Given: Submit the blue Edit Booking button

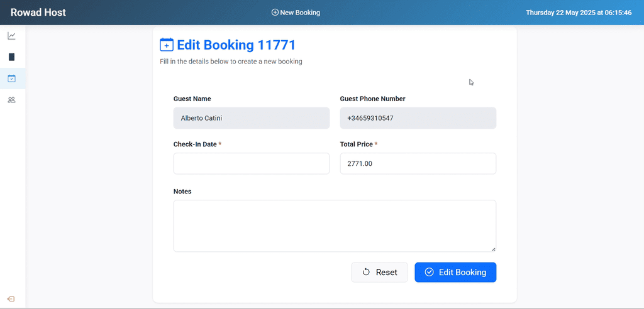Looking at the screenshot, I should tap(455, 272).
